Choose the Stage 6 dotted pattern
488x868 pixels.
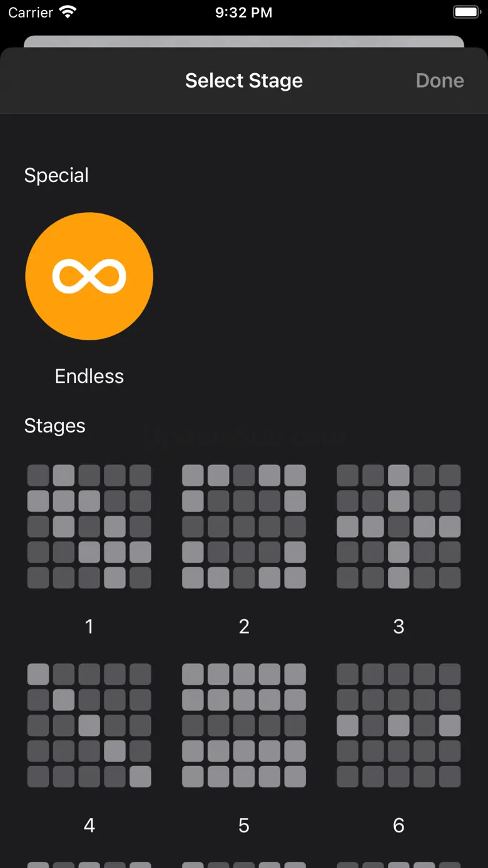pyautogui.click(x=399, y=725)
